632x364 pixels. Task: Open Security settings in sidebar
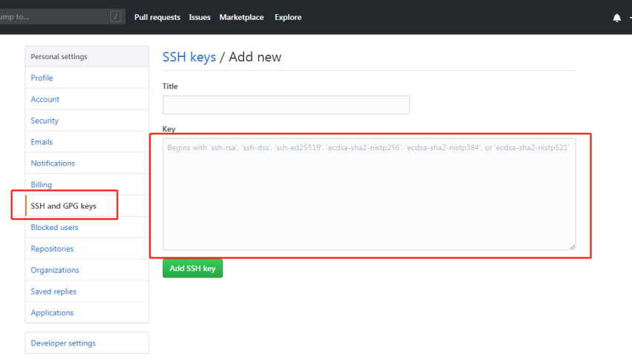(x=87, y=121)
